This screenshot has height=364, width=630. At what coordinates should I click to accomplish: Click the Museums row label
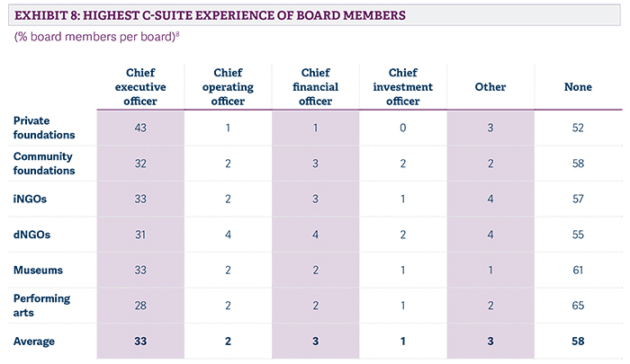[x=38, y=270]
